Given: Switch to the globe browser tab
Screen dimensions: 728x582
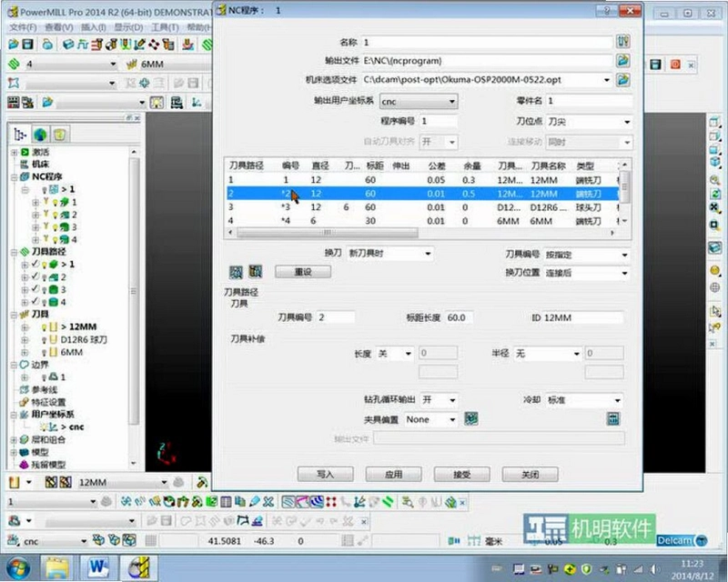Looking at the screenshot, I should [x=40, y=135].
